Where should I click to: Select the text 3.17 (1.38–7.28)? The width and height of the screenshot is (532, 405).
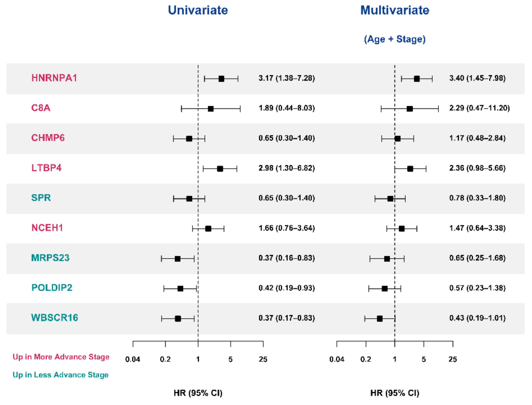[286, 78]
